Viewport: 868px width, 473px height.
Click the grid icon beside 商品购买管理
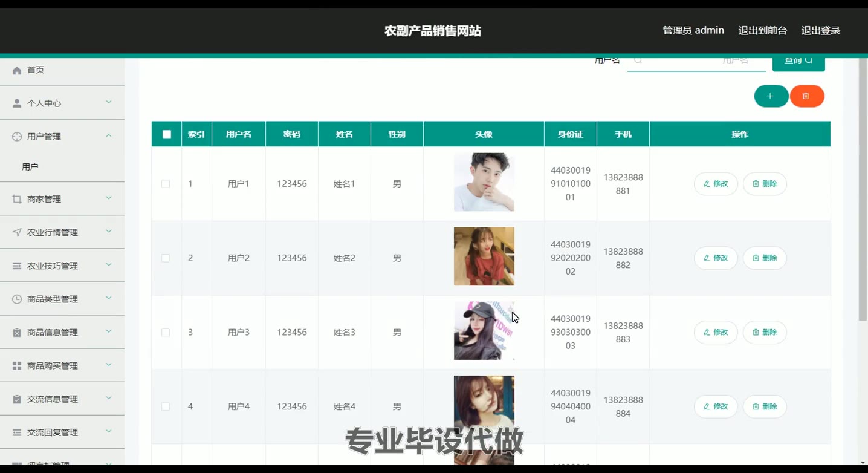coord(17,366)
